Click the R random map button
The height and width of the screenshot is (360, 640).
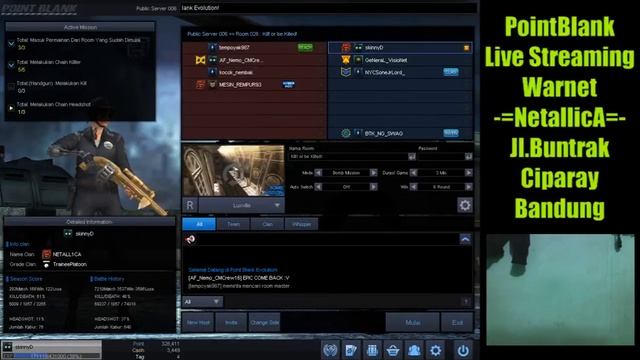(x=190, y=205)
